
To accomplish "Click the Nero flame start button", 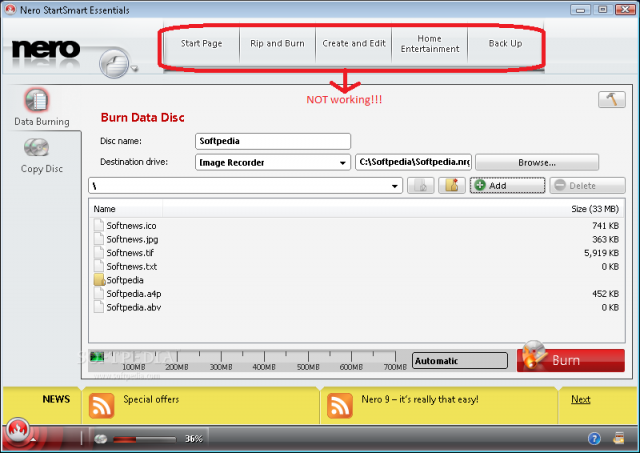I will [x=17, y=430].
